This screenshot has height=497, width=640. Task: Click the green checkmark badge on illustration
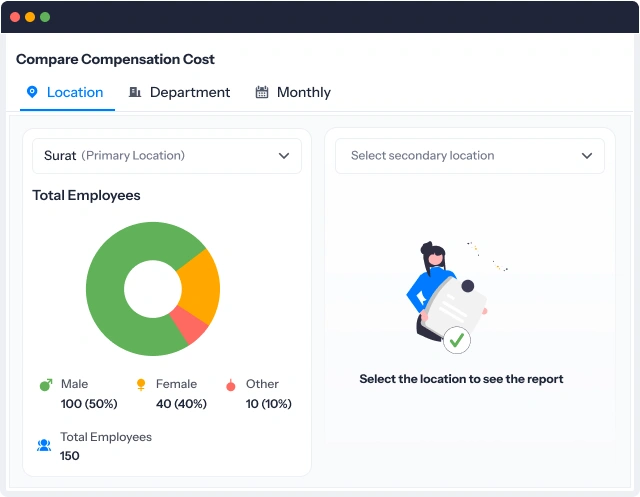pyautogui.click(x=457, y=340)
